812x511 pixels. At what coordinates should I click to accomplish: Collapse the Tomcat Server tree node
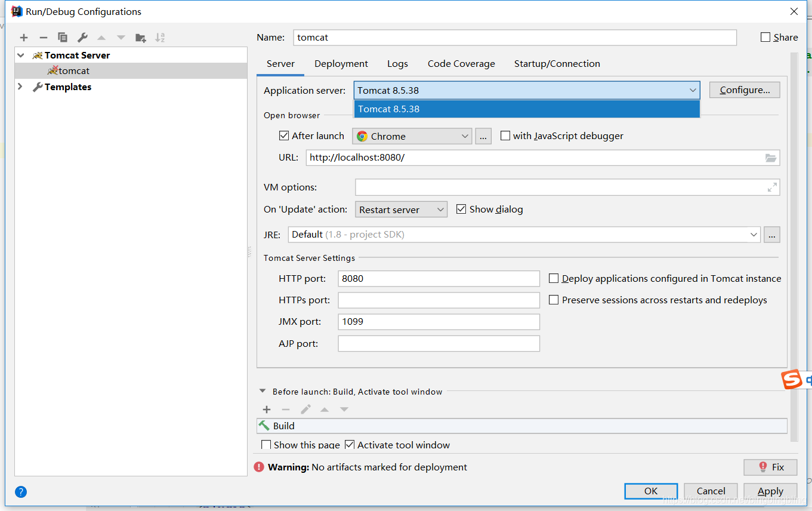point(21,55)
